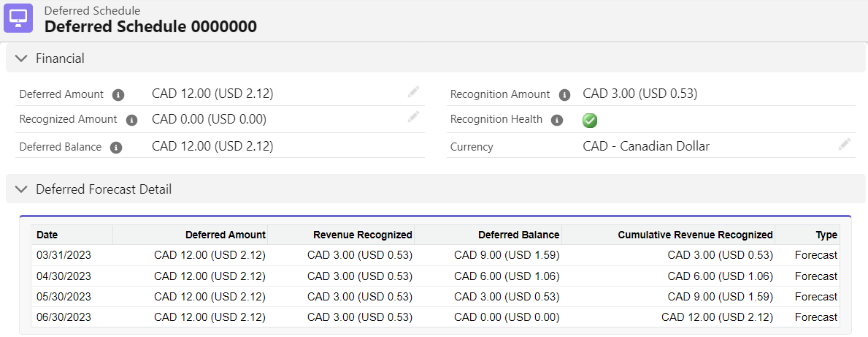868x337 pixels.
Task: Click info icon next to Recognition Health
Action: click(557, 120)
